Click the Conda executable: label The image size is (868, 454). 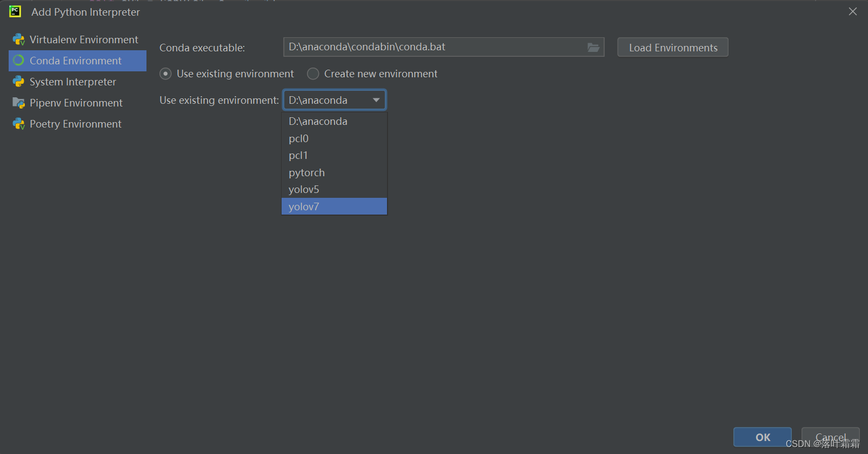coord(202,48)
